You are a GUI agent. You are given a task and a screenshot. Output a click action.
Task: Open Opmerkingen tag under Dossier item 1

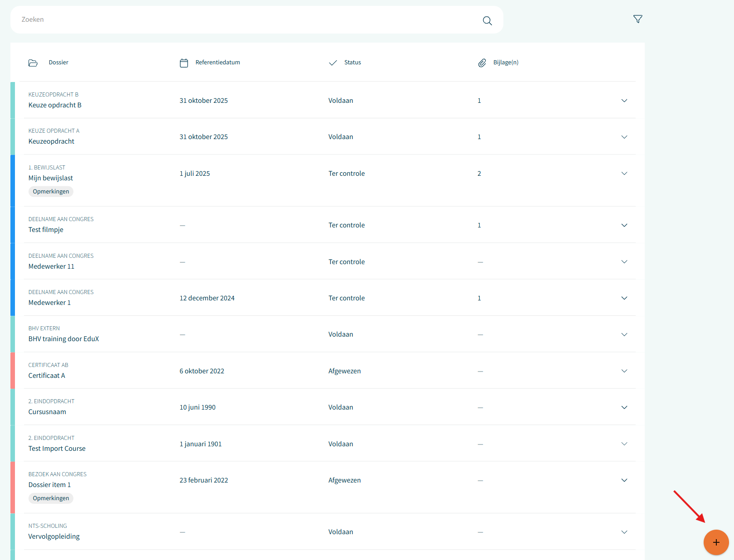tap(51, 498)
